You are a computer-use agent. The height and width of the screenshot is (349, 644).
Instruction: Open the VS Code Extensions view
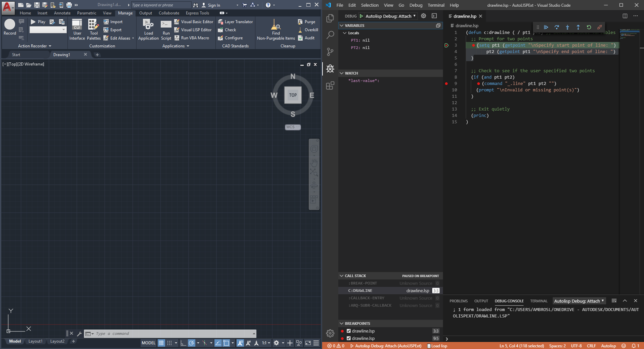pyautogui.click(x=330, y=86)
